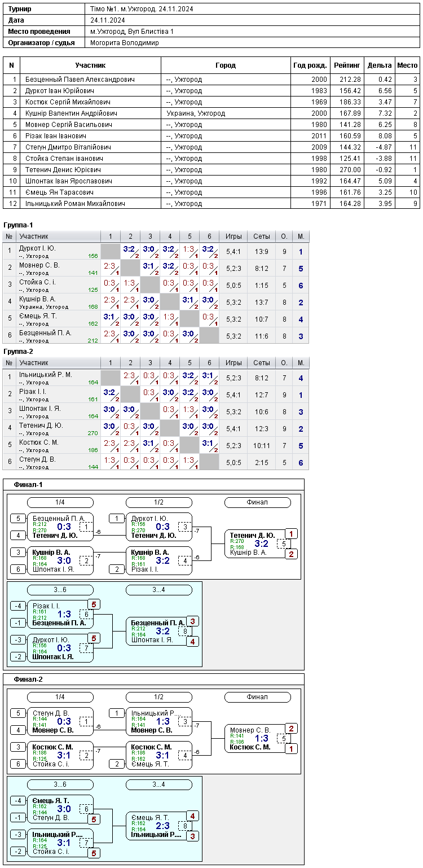Open match Тетенич vs Кушнір 3:2 final
Screen dimensions: 423x868
(x=258, y=544)
